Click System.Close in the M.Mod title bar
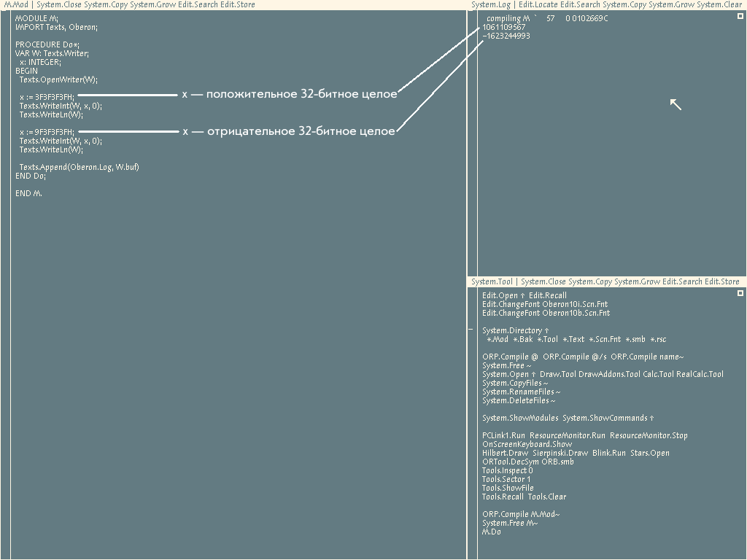 click(59, 4)
